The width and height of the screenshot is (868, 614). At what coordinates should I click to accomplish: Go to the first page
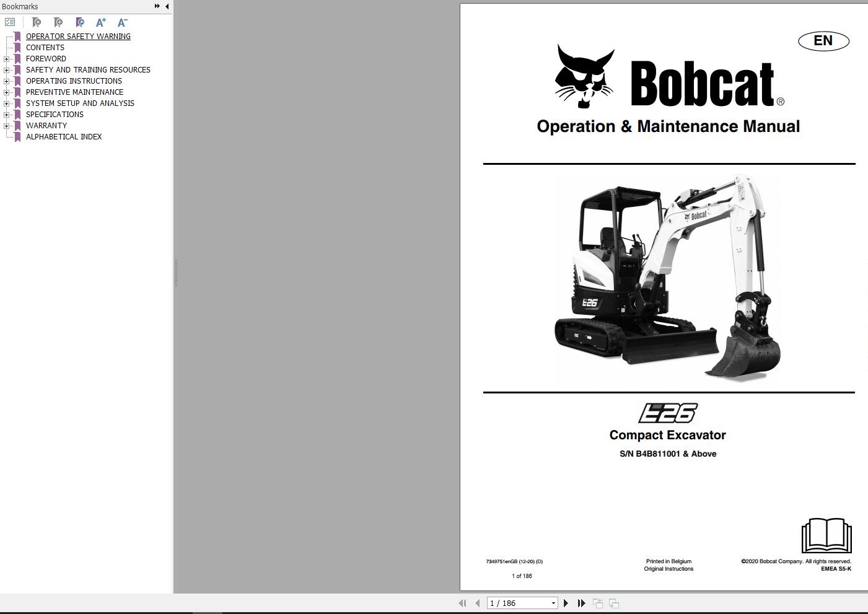[462, 603]
